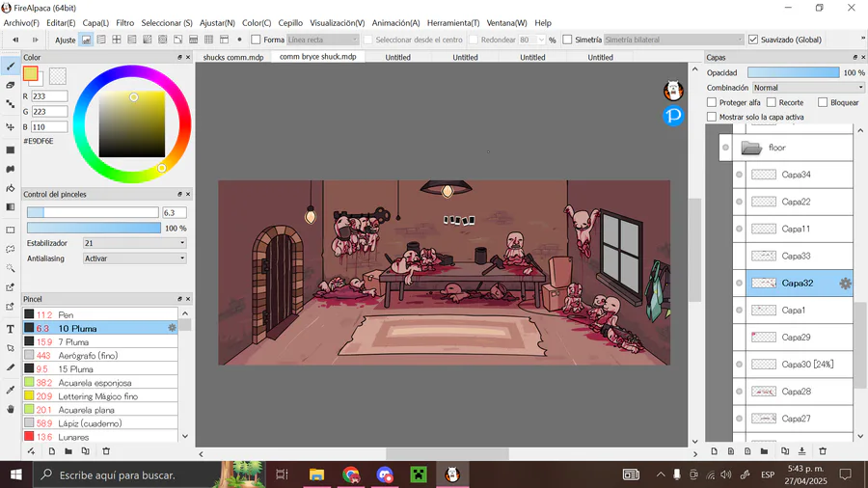Open the Cepillo menu

290,23
